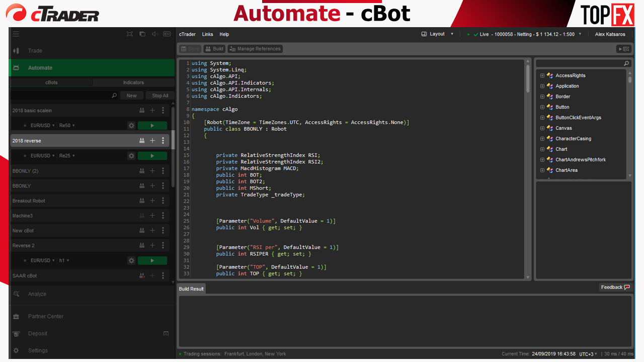
Task: Start the Re50 instance with play button
Action: coord(152,126)
